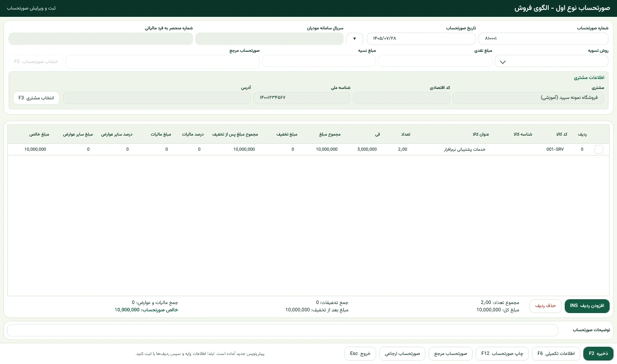Add a row with افزودن ردیف INS
Viewport: 617px width, 364px height.
587,306
